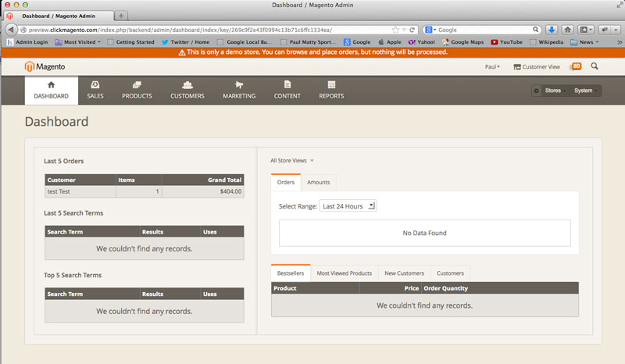Viewport: 625px width, 364px height.
Task: Open the Content page icon
Action: (287, 85)
